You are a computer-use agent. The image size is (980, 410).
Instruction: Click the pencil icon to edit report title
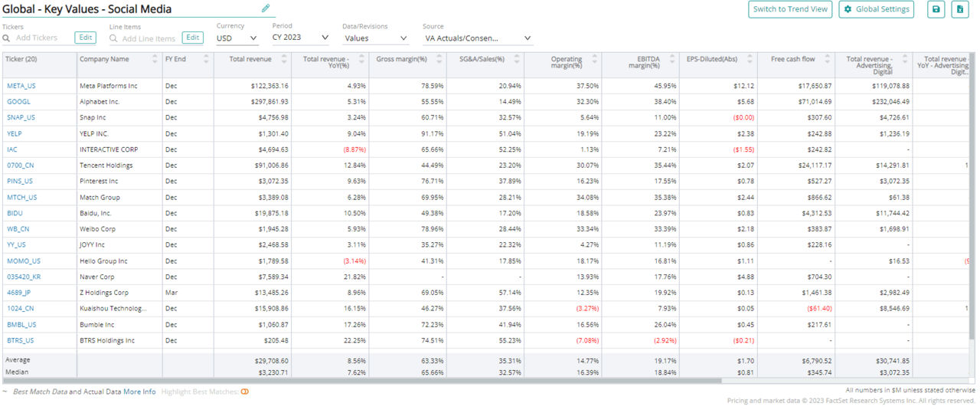[266, 8]
